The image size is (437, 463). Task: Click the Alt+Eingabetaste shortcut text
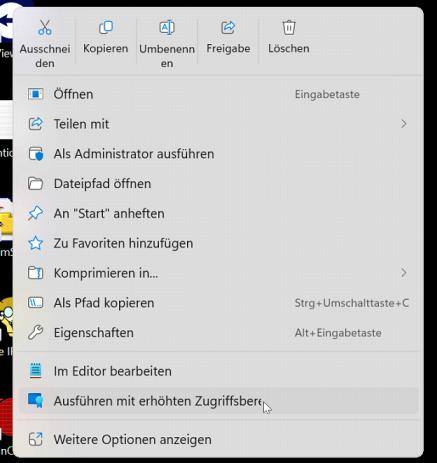point(338,333)
